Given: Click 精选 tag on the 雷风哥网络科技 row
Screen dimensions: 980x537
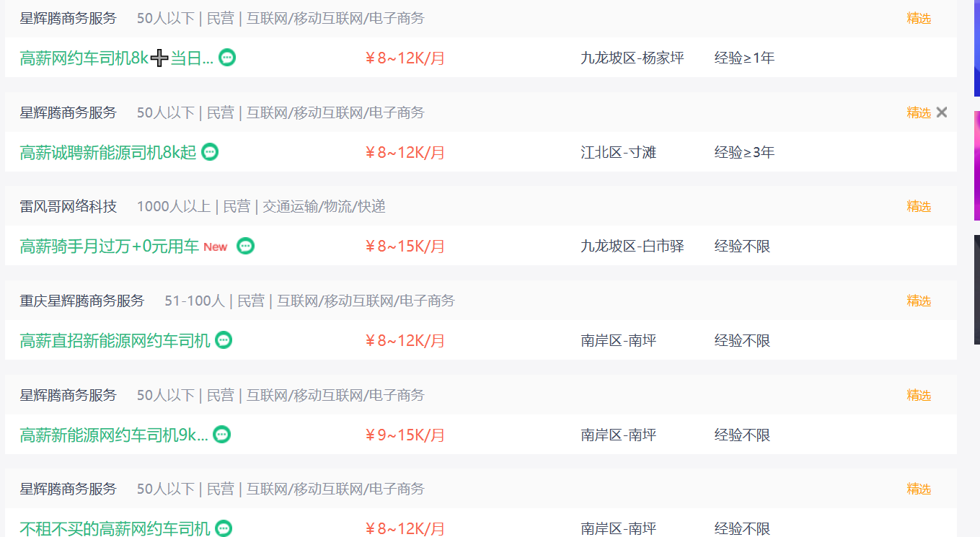Looking at the screenshot, I should pyautogui.click(x=919, y=207).
